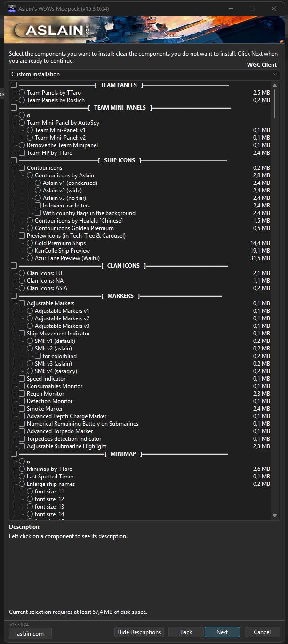This screenshot has width=288, height=644.
Task: Select SMI: v1 (default)
Action: point(30,341)
